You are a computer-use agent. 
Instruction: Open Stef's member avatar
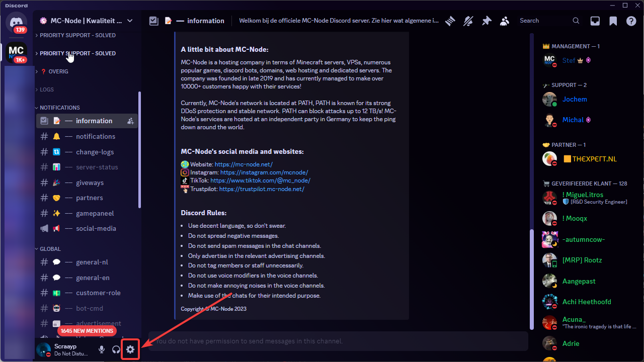click(x=549, y=60)
